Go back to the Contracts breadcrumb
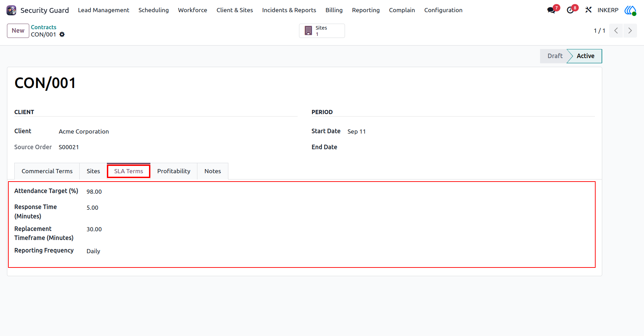Viewport: 644px width, 336px height. [x=44, y=27]
